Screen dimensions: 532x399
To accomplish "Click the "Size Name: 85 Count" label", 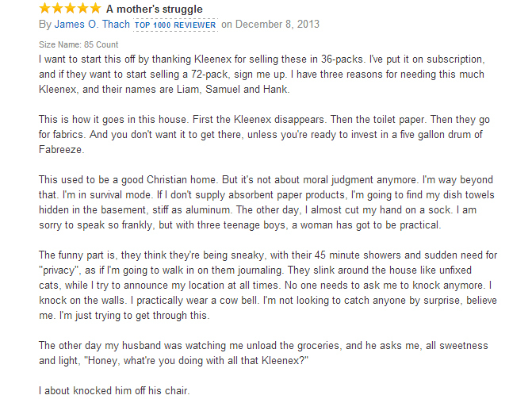I will (78, 44).
